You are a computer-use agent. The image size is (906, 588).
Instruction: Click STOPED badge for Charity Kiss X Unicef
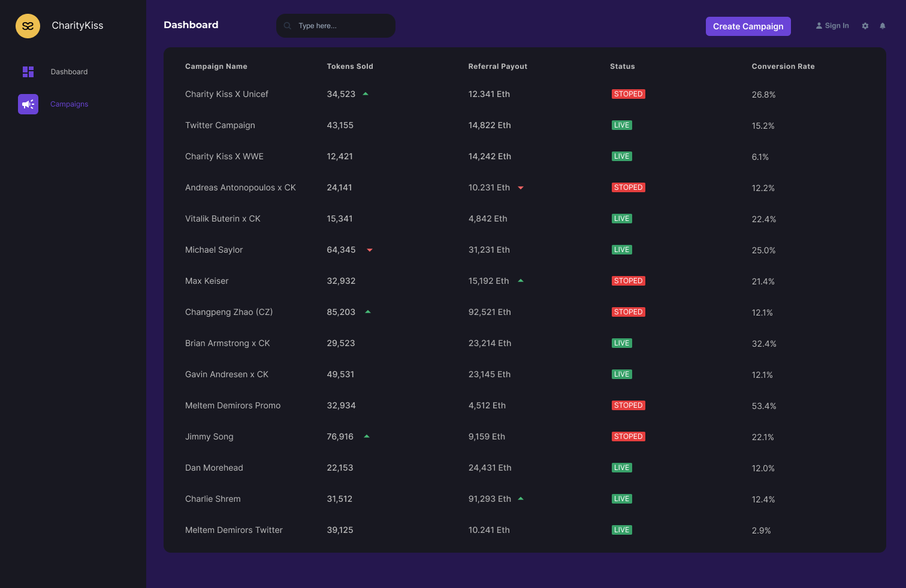coord(628,94)
